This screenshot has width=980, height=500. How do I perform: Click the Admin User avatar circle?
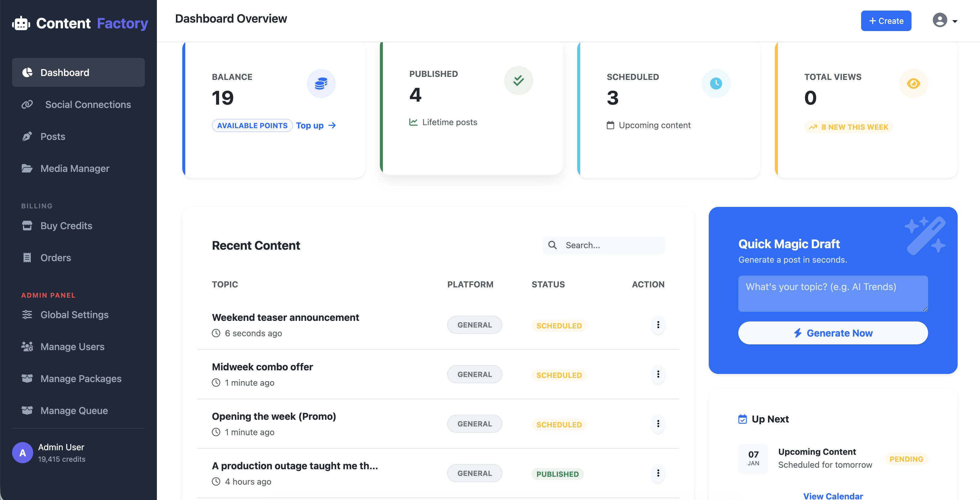tap(22, 452)
